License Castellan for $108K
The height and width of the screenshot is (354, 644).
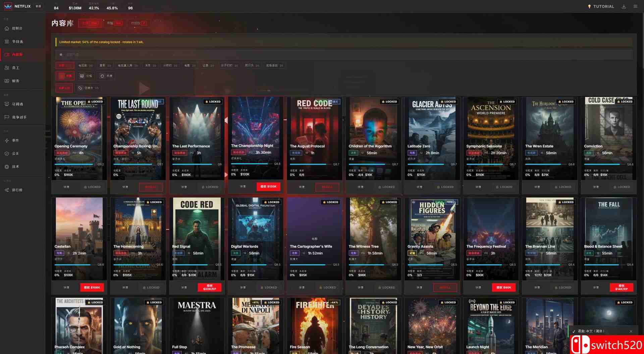click(x=92, y=288)
